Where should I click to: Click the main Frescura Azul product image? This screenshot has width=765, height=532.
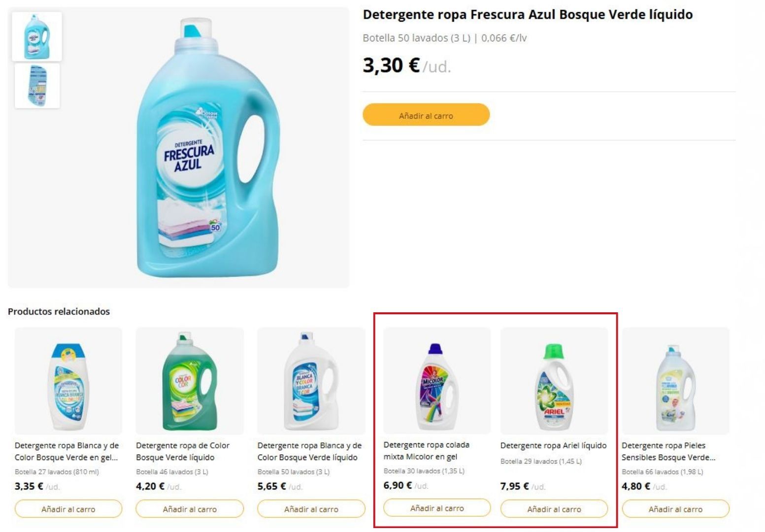point(190,148)
